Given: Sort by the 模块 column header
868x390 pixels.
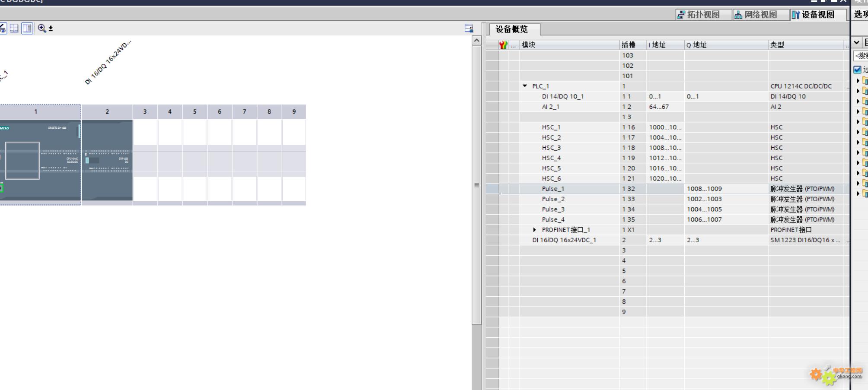Looking at the screenshot, I should pyautogui.click(x=569, y=45).
